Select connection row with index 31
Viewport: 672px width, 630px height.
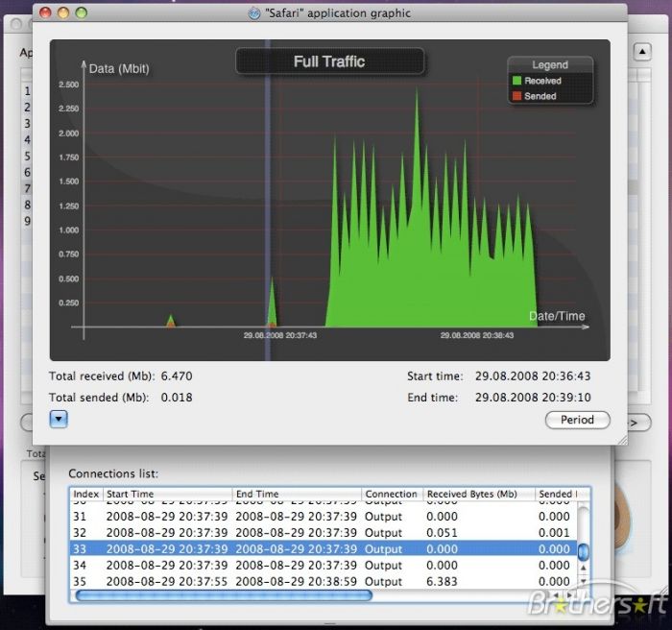(x=324, y=517)
